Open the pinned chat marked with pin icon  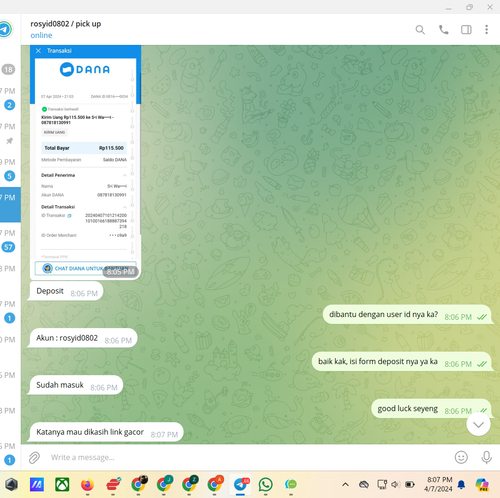point(9,141)
